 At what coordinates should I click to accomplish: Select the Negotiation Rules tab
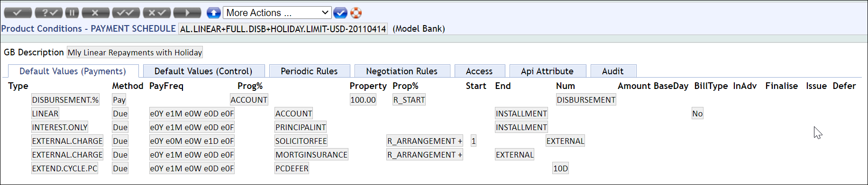pos(402,71)
